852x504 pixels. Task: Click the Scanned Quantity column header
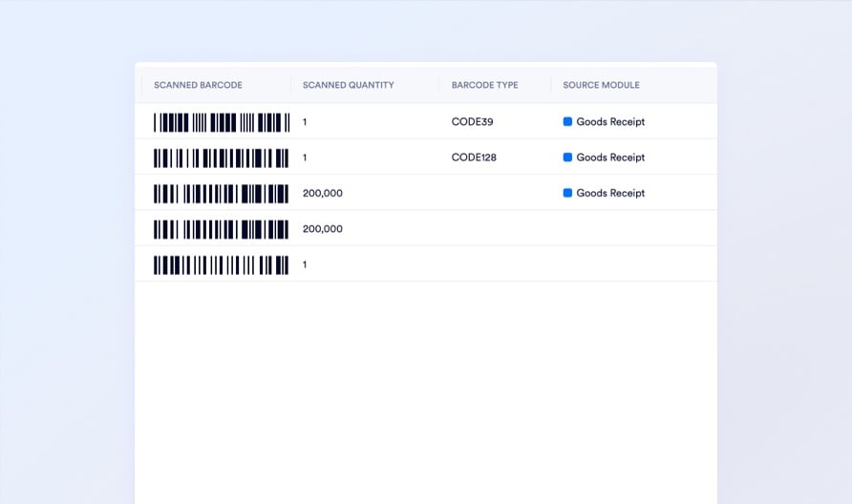[x=348, y=85]
